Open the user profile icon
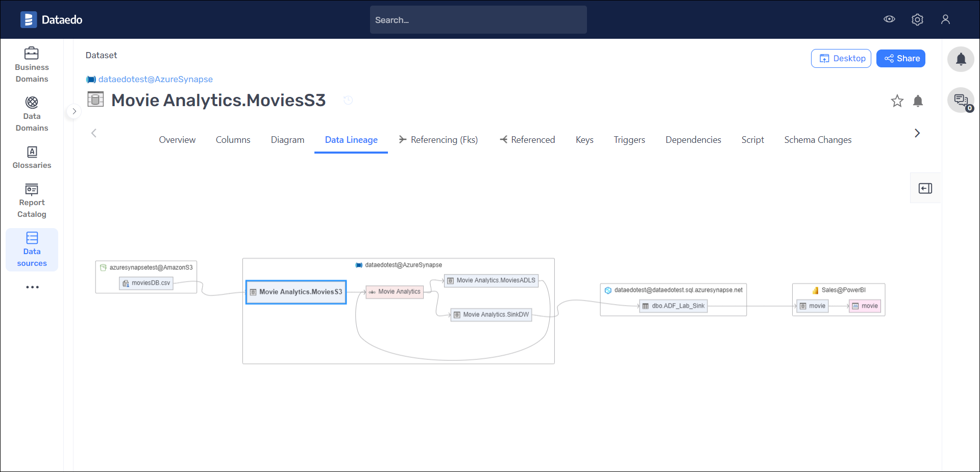Screen dimensions: 980x472 point(945,19)
